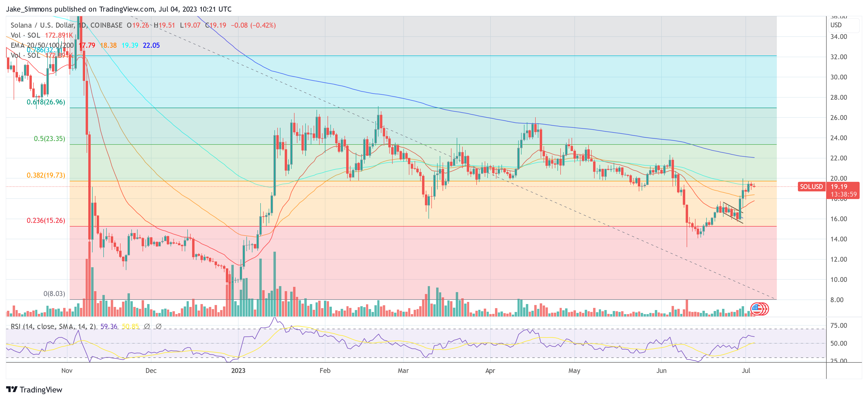Click the yellow RSI SMA value 50.85
This screenshot has width=868, height=400.
point(130,326)
